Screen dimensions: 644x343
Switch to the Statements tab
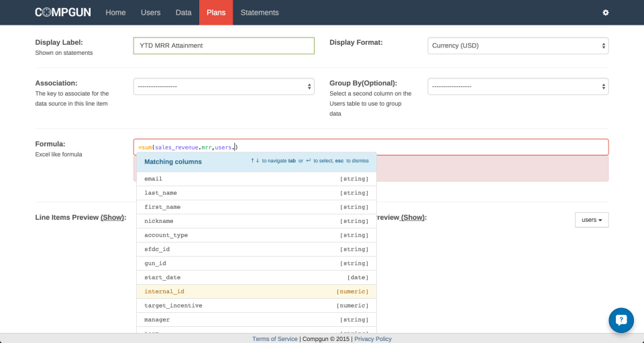260,13
